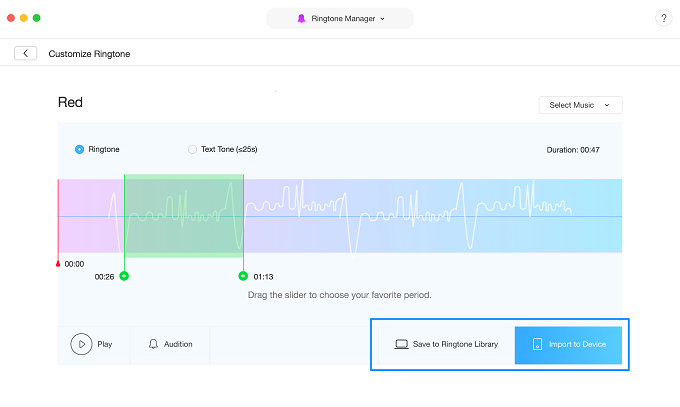
Task: Click the Audition text label
Action: click(178, 344)
